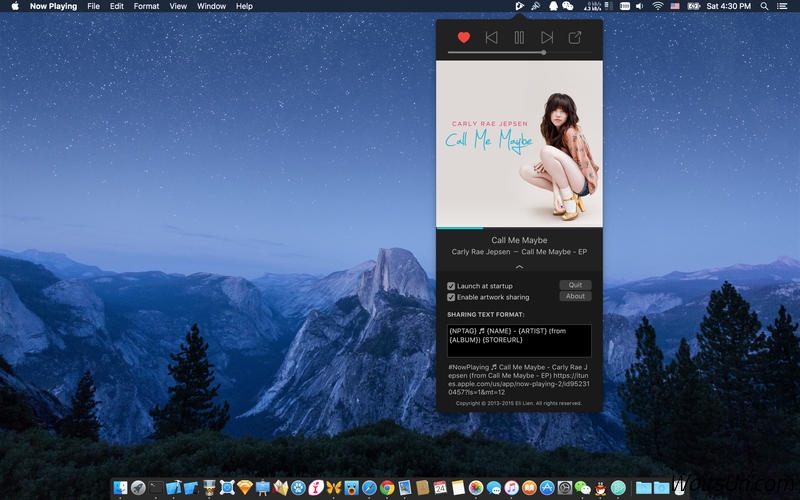
Task: Click the SHARING TEXT FORMAT label
Action: [485, 314]
